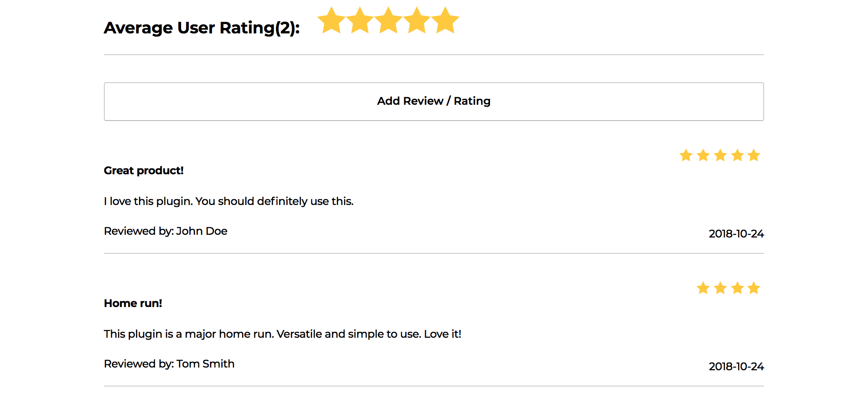Click date 2018-10-24 on Tom Smith review
Viewport: 868px width, 410px height.
[736, 367]
